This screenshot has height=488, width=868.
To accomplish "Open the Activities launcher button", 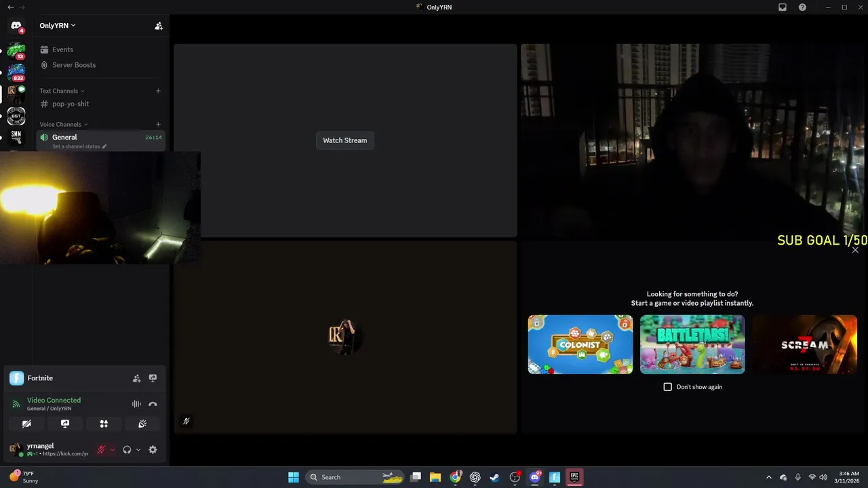I will [104, 424].
